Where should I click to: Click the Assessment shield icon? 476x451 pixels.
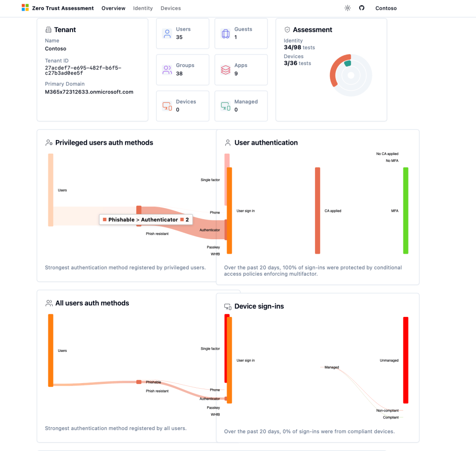click(288, 30)
